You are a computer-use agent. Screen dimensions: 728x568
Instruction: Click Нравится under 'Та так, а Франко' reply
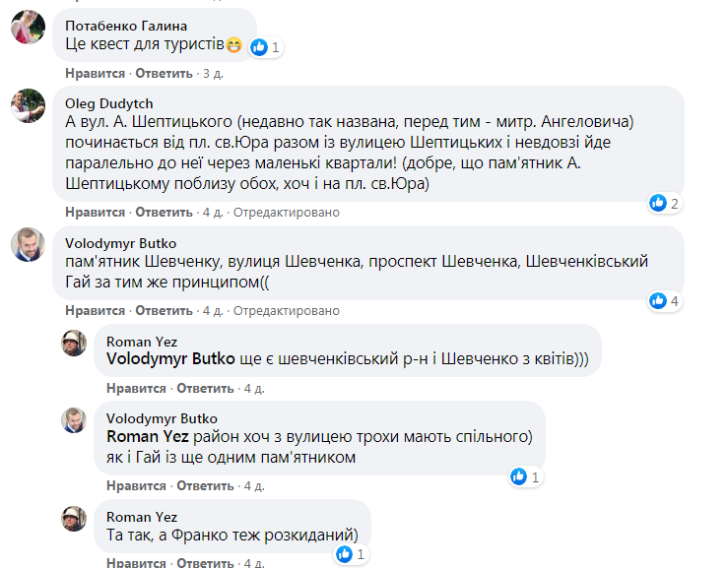135,563
